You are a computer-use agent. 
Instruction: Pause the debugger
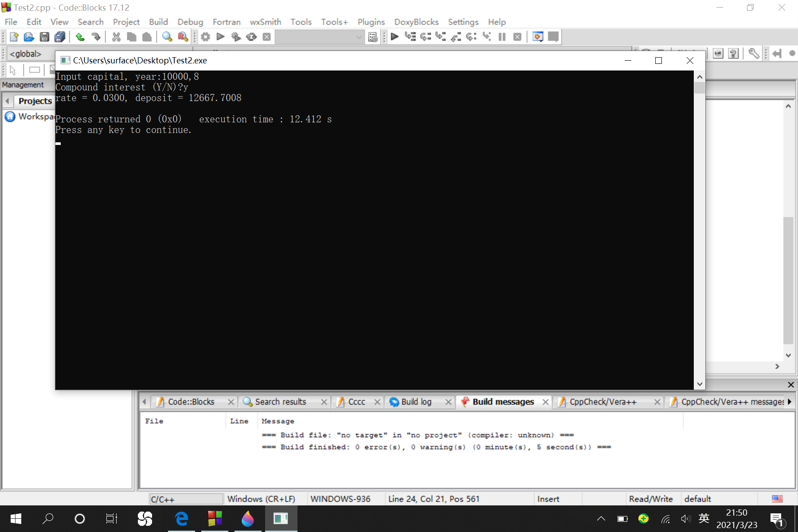(502, 37)
